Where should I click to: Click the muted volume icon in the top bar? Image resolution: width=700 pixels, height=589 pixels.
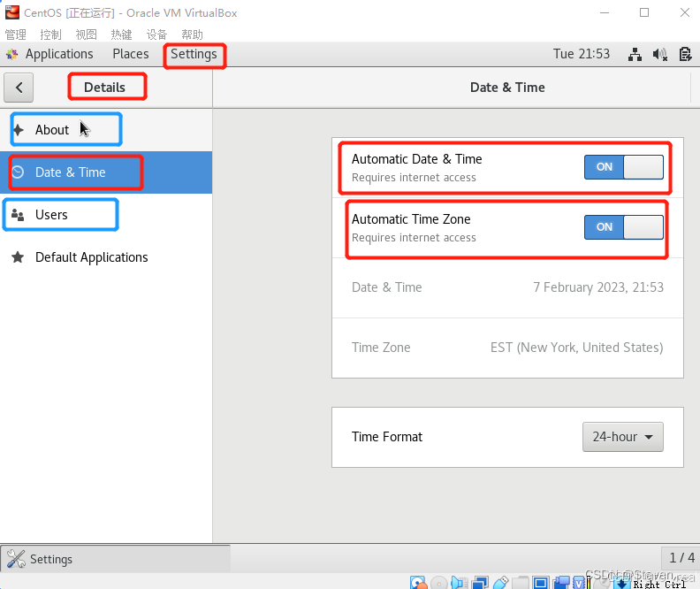[660, 55]
